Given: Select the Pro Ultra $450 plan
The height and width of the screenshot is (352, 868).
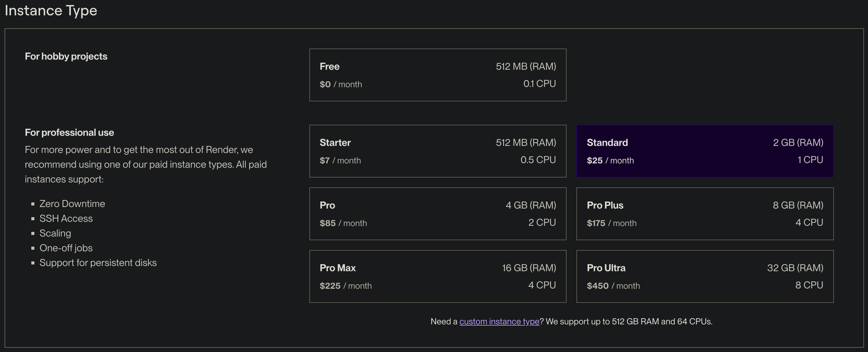Looking at the screenshot, I should (x=705, y=276).
